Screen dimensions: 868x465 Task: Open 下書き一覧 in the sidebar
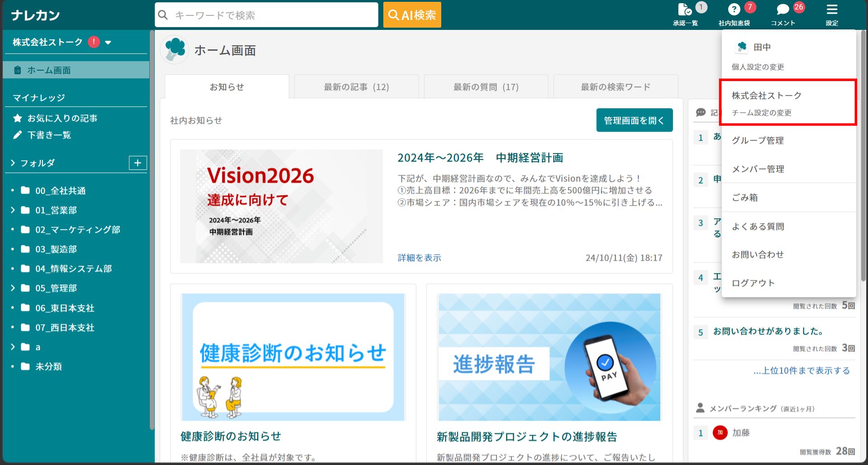coord(49,135)
